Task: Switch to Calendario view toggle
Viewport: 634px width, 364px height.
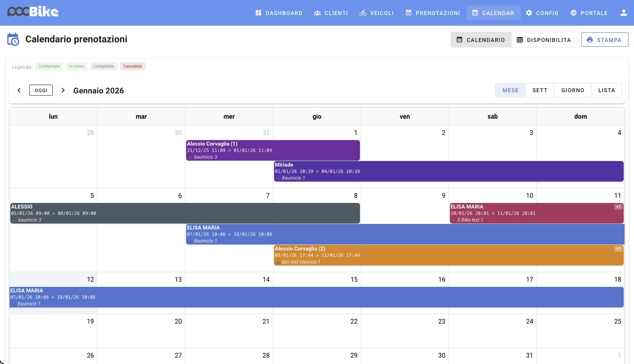Action: [x=481, y=40]
